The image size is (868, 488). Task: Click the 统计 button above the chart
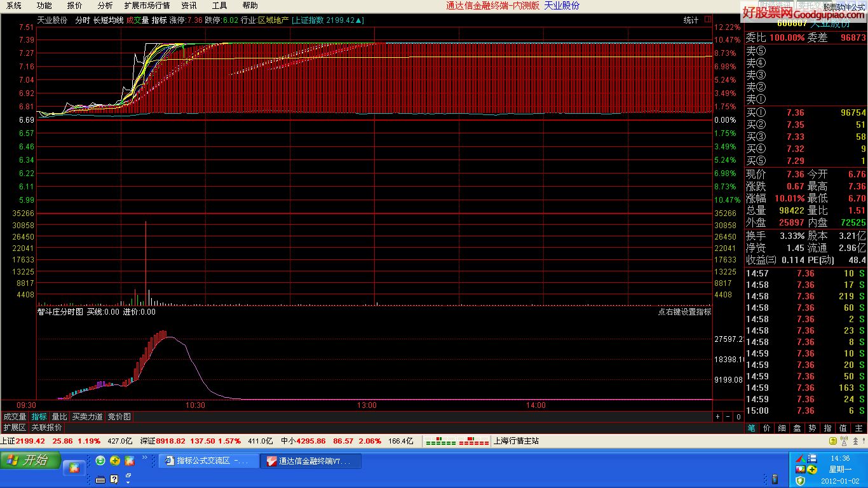tap(691, 20)
